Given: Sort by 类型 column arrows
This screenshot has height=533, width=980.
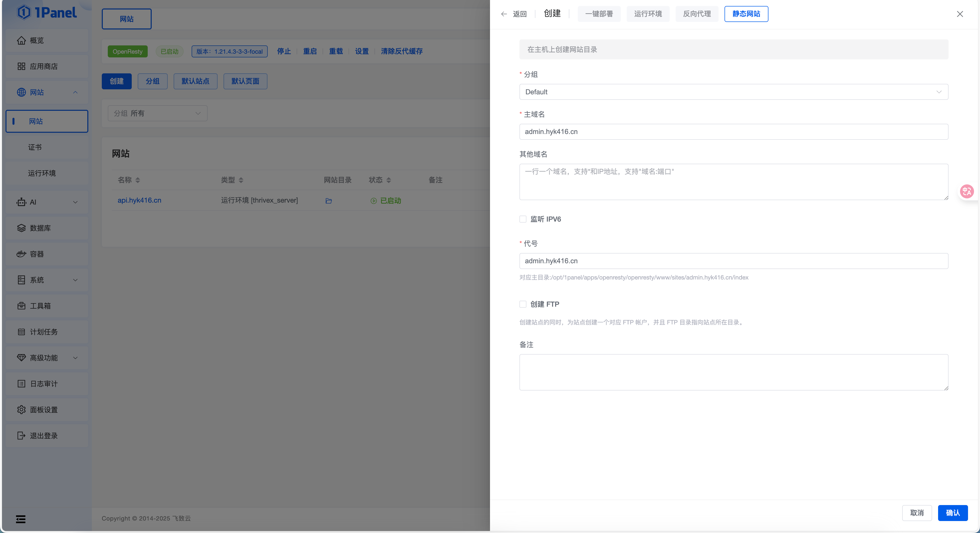Looking at the screenshot, I should coord(241,180).
